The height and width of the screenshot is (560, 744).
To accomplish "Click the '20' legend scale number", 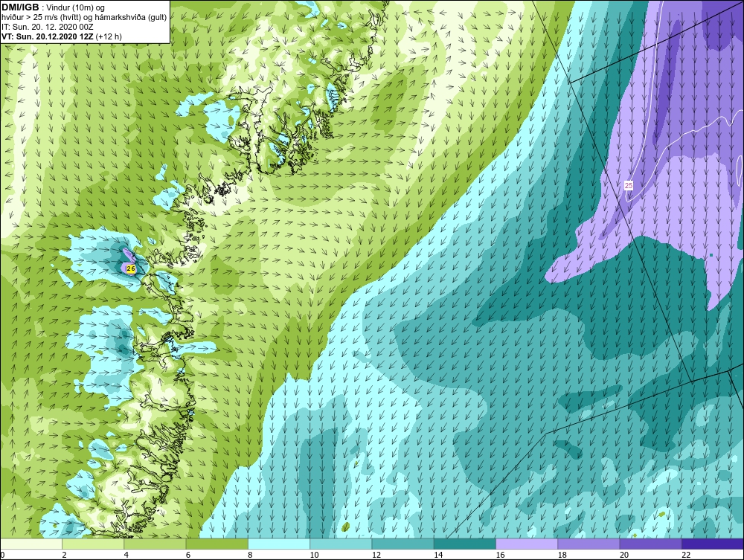I will click(624, 555).
